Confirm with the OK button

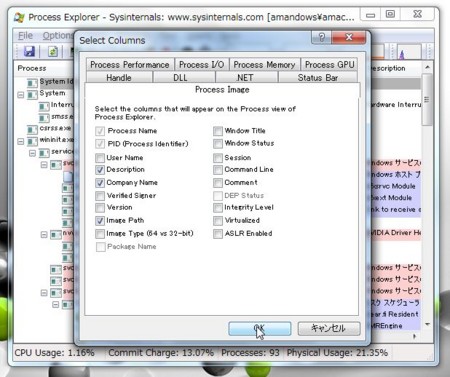click(260, 328)
